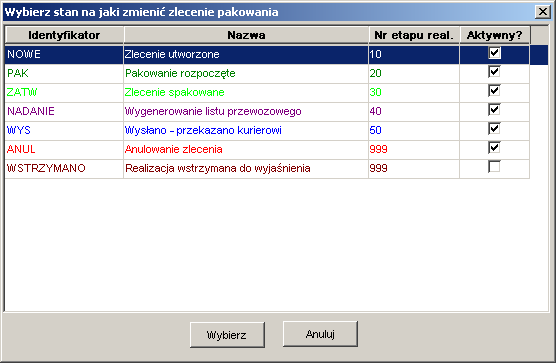Image resolution: width=556 pixels, height=363 pixels.
Task: Sort by the Nazwa column header
Action: pyautogui.click(x=246, y=35)
